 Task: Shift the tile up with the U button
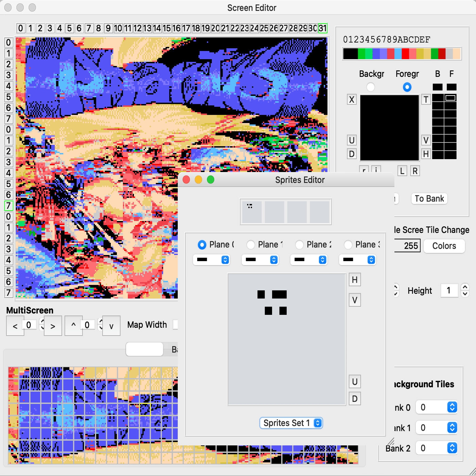click(352, 140)
